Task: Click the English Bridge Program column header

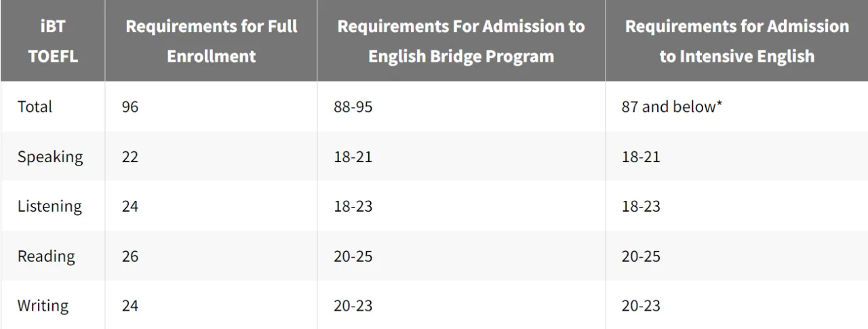Action: tap(461, 41)
